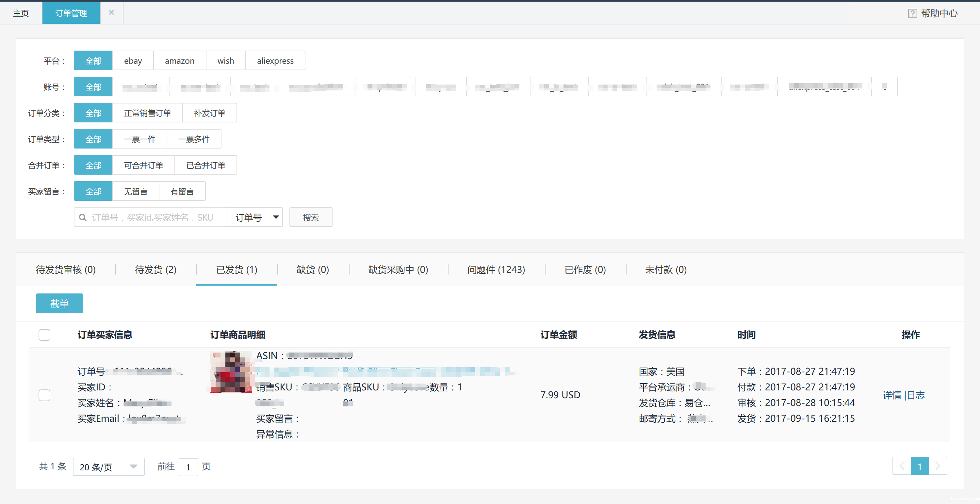Image resolution: width=980 pixels, height=504 pixels.
Task: Click the previous page arrow
Action: point(902,466)
